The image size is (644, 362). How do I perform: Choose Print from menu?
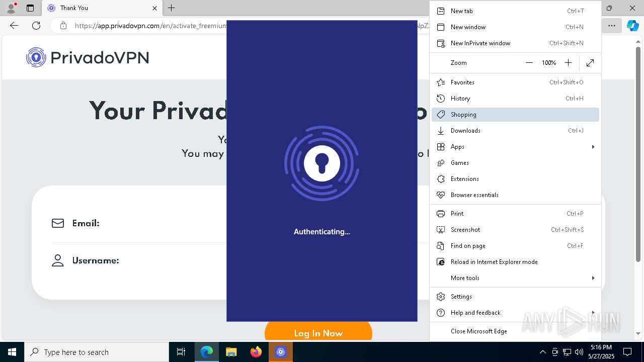pyautogui.click(x=515, y=214)
